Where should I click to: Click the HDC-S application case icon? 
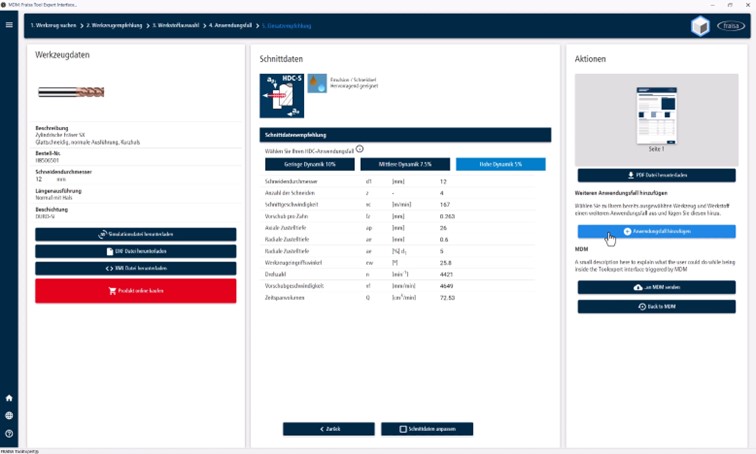point(282,95)
